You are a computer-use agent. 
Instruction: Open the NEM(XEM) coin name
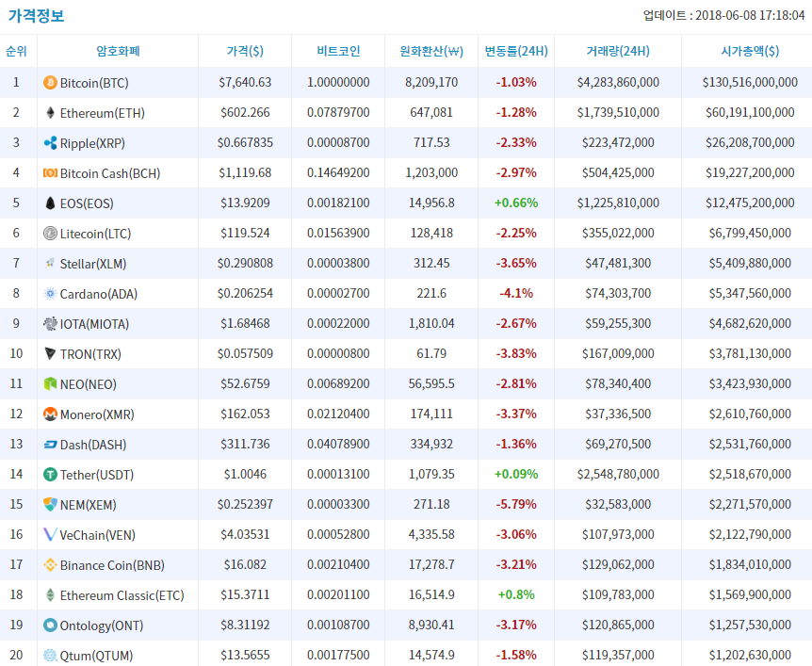pyautogui.click(x=88, y=505)
